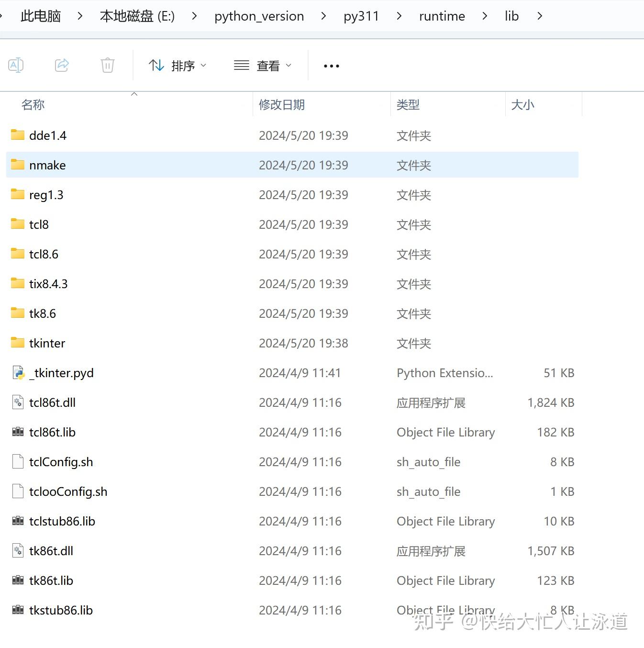Screen dimensions: 644x648
Task: Click the Share toolbar icon
Action: tap(62, 65)
